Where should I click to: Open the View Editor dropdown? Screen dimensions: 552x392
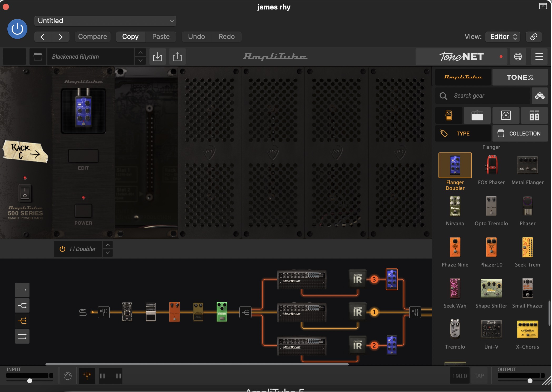503,37
